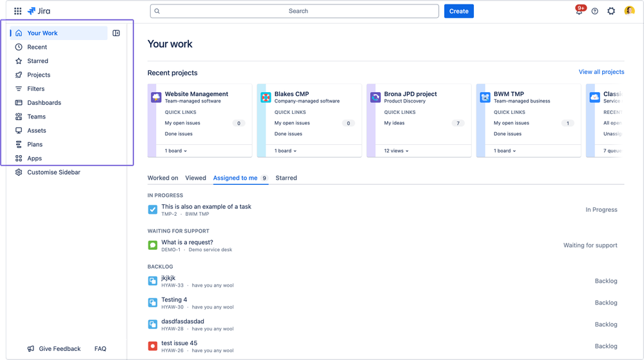The width and height of the screenshot is (644, 360).
Task: Click the subtask icon for HYAW-33
Action: click(152, 281)
